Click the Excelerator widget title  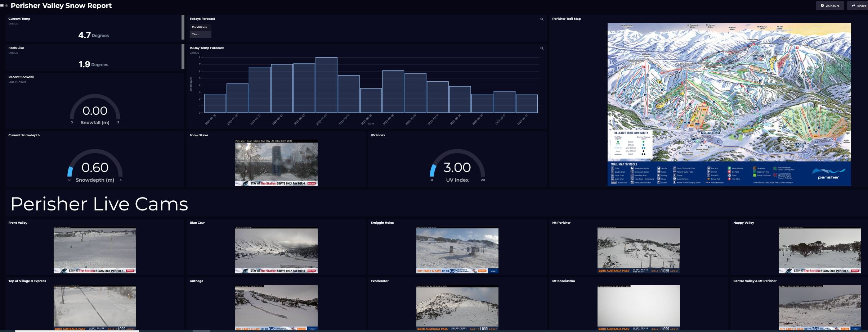pos(380,281)
